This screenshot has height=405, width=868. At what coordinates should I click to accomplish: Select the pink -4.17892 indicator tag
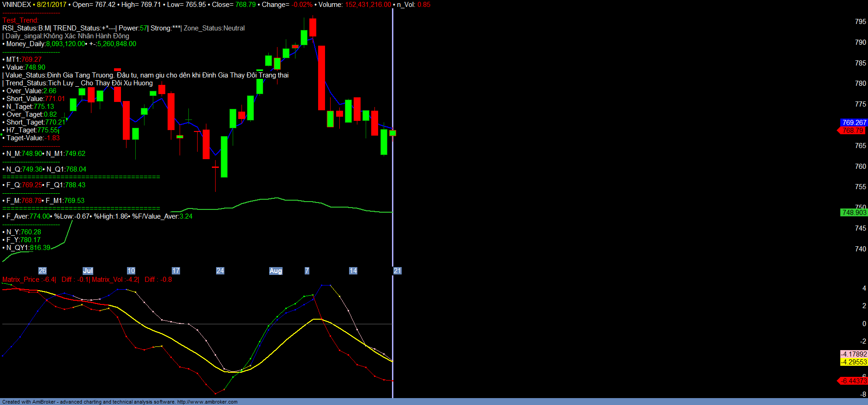coord(854,354)
